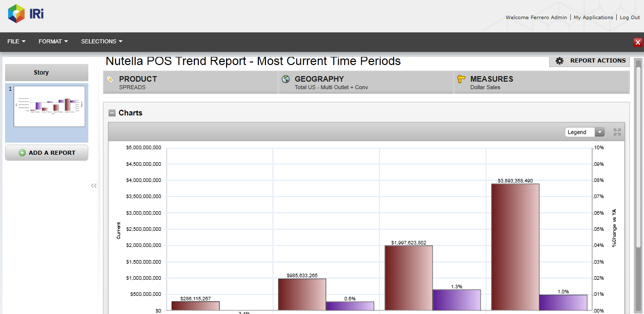644x314 pixels.
Task: Open the Legend dropdown
Action: pyautogui.click(x=584, y=132)
